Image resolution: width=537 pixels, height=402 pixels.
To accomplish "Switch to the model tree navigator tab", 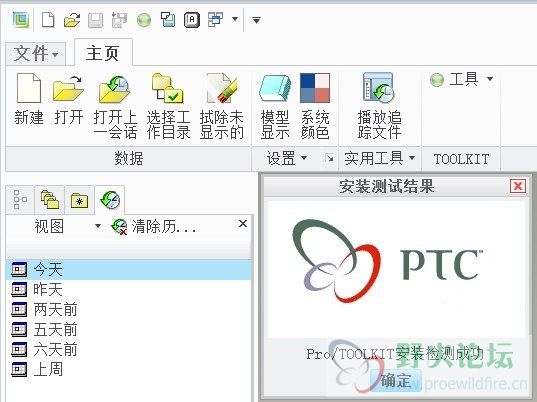I will point(20,200).
